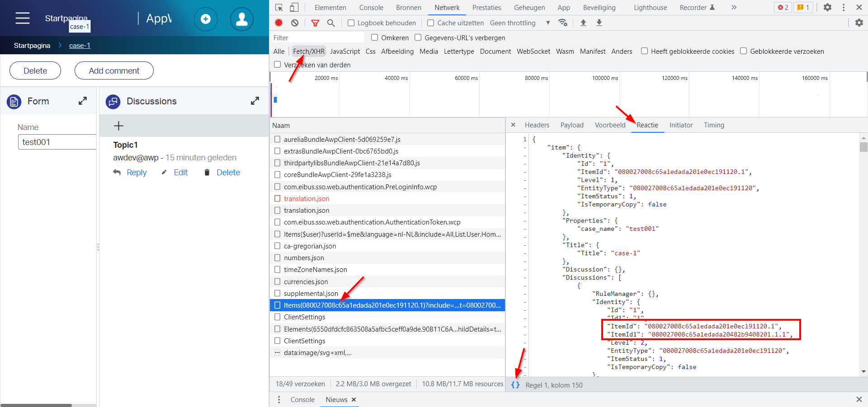868x407 pixels.
Task: Click the record network log button
Action: (279, 23)
